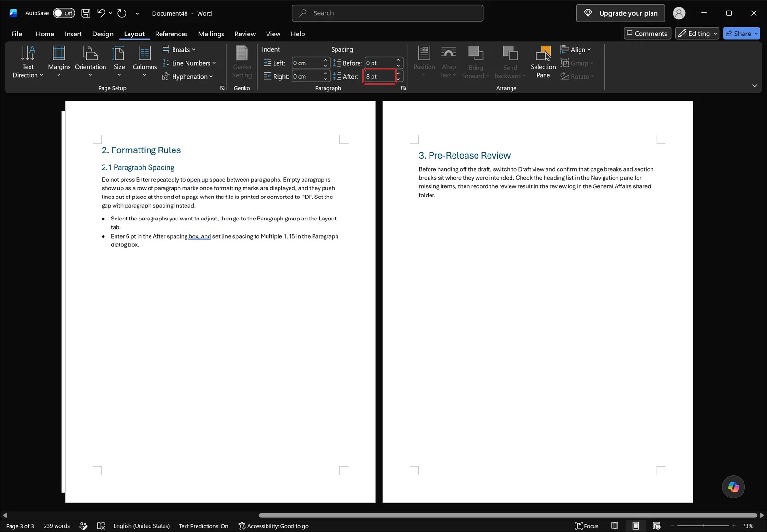Screen dimensions: 767x532
Task: Open the track changes status icon
Action: pos(83,526)
